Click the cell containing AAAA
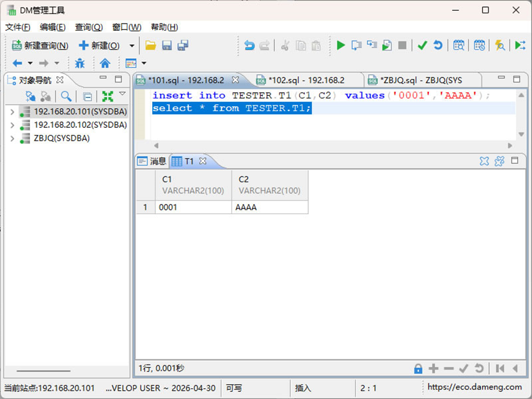The image size is (532, 399). click(x=270, y=207)
